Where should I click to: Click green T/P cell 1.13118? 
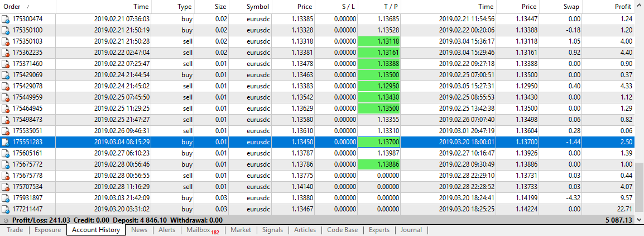pyautogui.click(x=379, y=41)
